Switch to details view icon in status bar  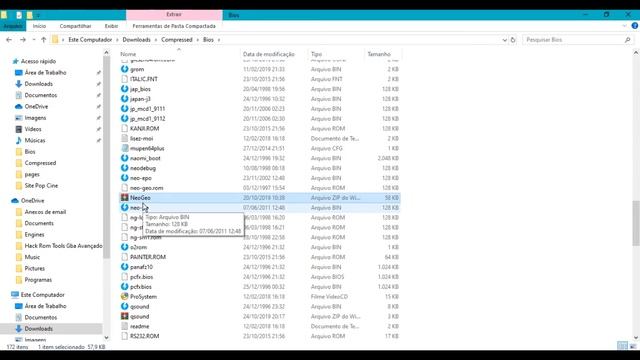coord(622,346)
